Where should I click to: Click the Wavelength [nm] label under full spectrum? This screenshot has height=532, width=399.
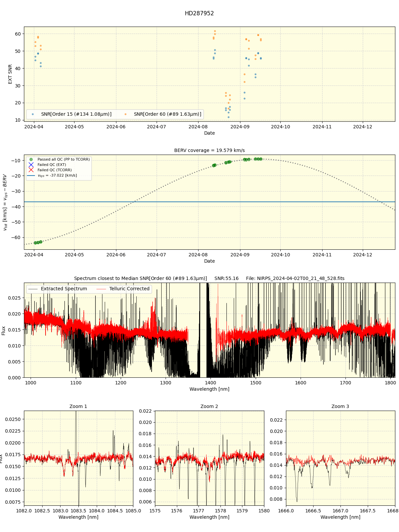tap(209, 389)
